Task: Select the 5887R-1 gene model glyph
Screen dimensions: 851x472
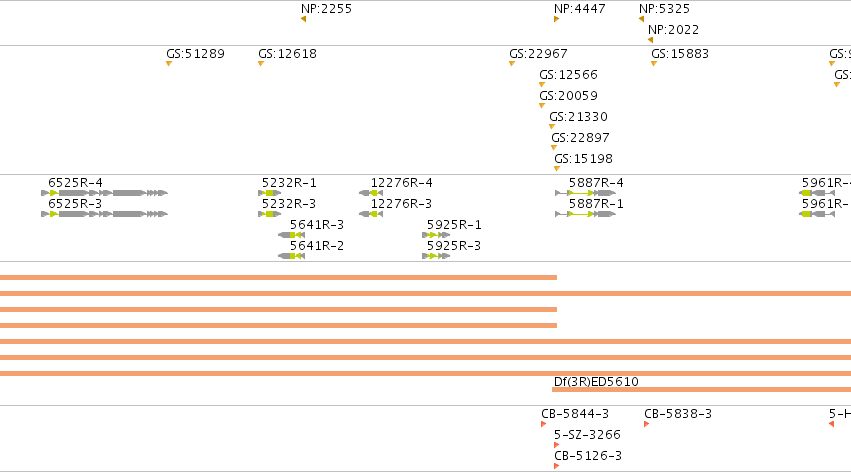Action: click(x=586, y=214)
